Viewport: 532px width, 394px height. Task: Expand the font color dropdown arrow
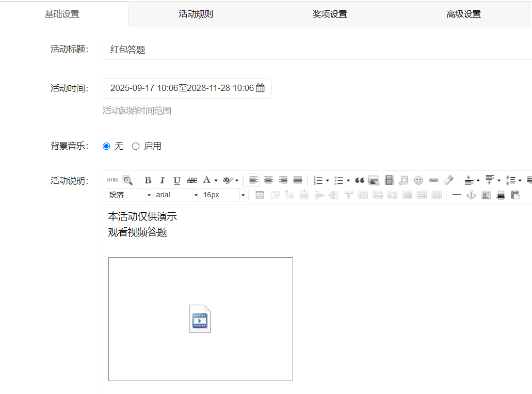(216, 181)
